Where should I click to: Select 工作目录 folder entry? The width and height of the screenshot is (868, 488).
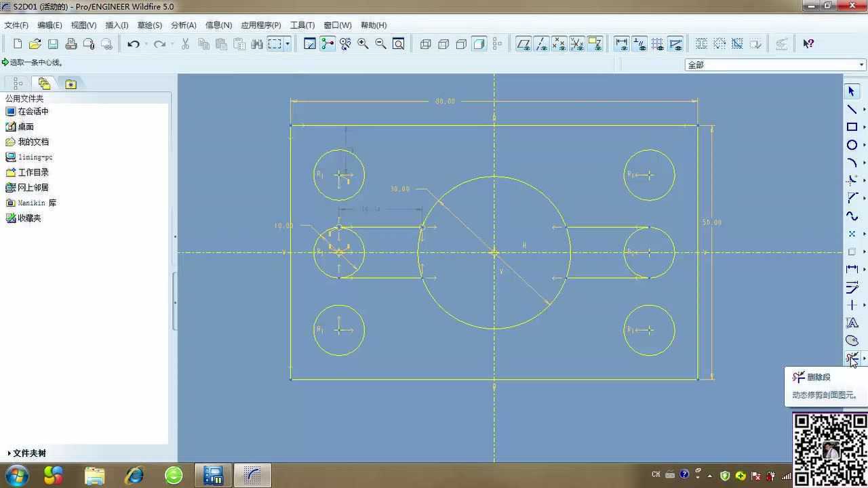(x=33, y=172)
